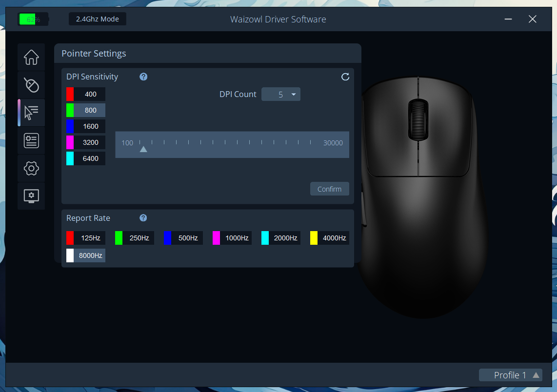Click the Confirm button

pyautogui.click(x=329, y=189)
